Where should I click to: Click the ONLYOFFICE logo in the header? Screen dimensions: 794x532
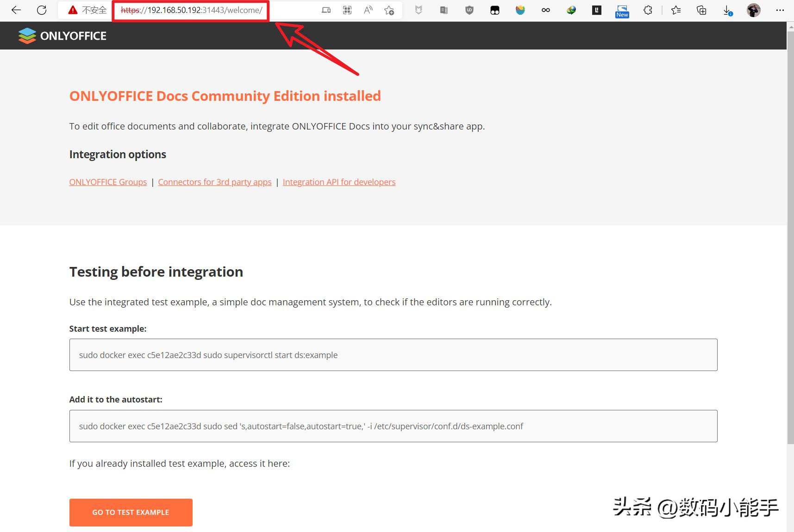click(63, 36)
